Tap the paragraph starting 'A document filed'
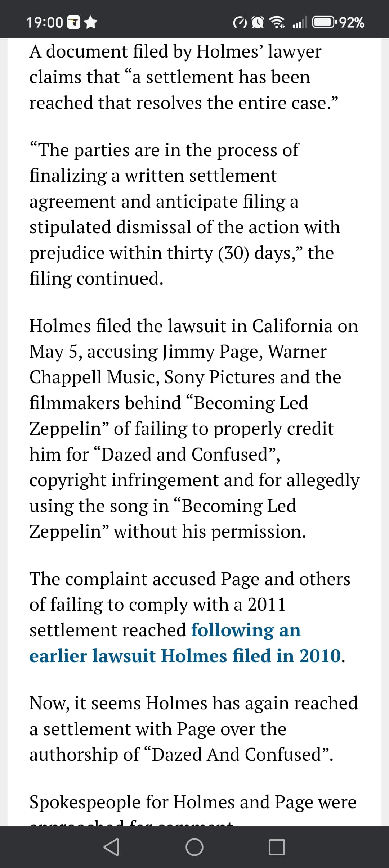 pos(184,77)
